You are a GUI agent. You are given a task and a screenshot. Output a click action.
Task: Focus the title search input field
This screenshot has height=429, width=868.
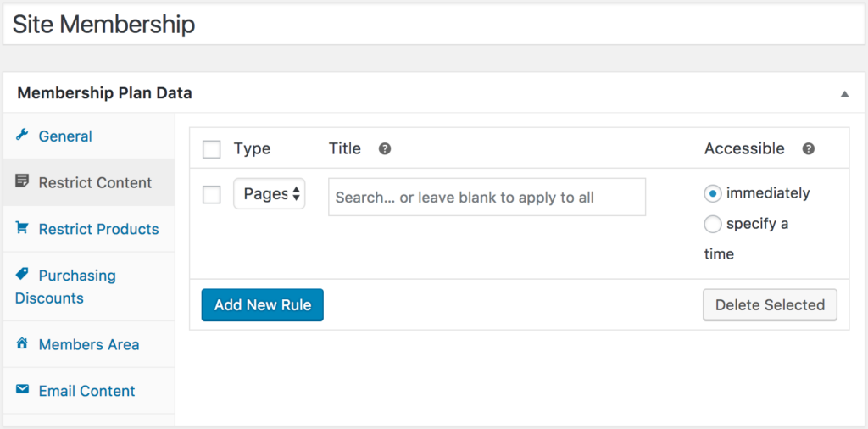(487, 197)
